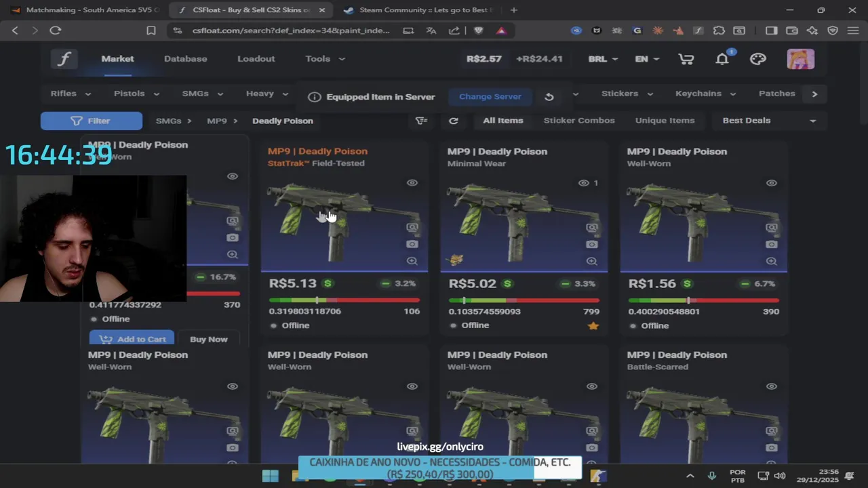This screenshot has width=868, height=488.
Task: Toggle watch eye on the R$16.7% hovered card
Action: coord(233,176)
